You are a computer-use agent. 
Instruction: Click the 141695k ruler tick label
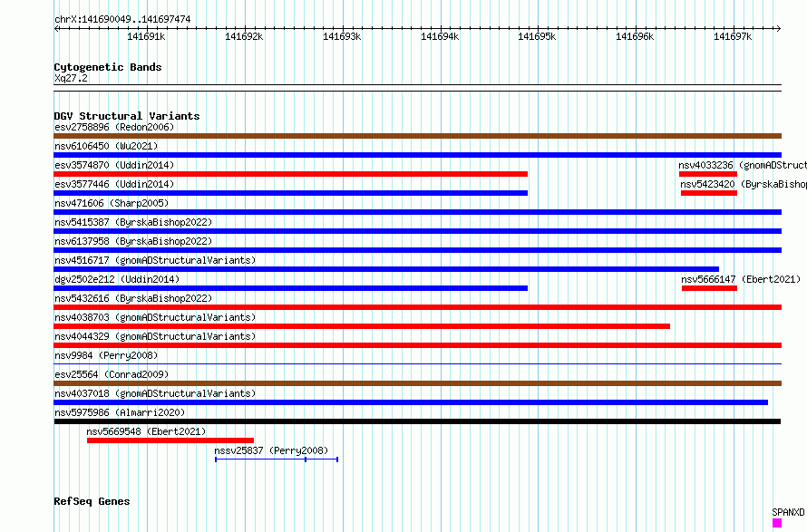pos(537,36)
